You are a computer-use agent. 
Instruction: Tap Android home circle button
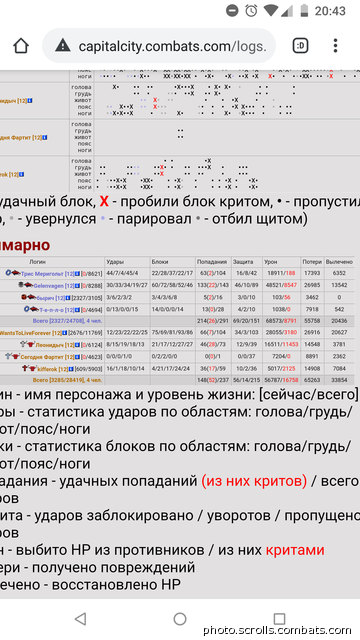(x=180, y=619)
